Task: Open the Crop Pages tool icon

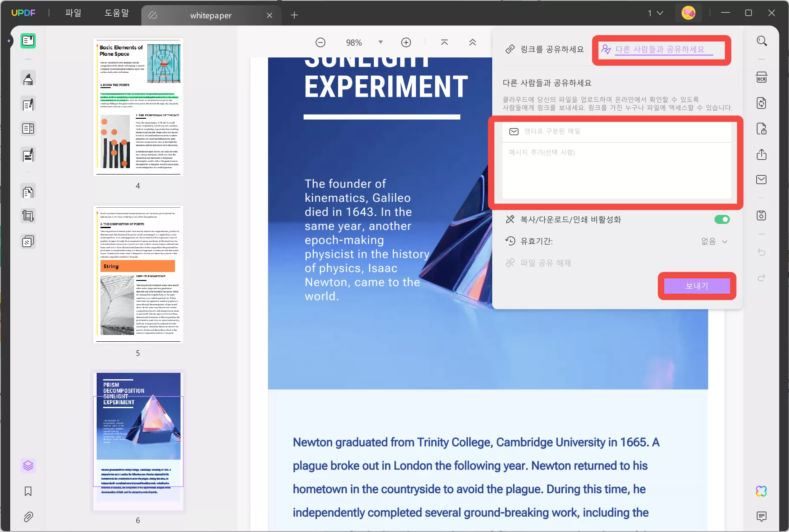Action: tap(28, 216)
